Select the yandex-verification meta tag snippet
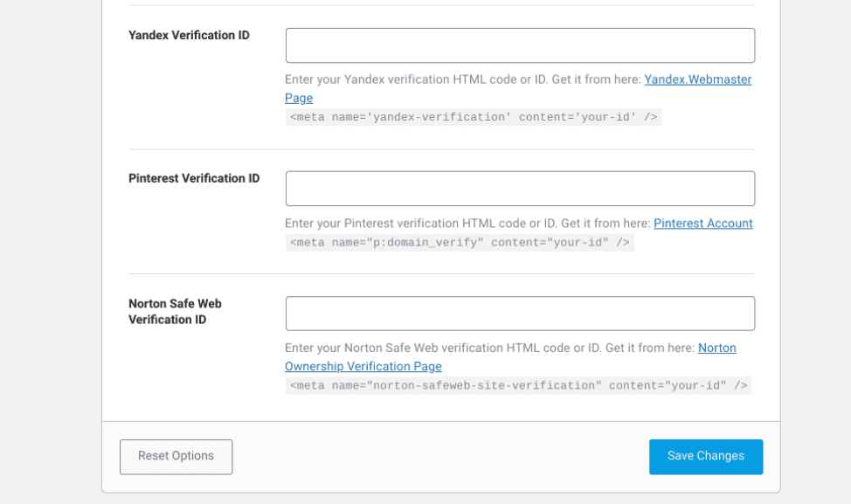 473,116
